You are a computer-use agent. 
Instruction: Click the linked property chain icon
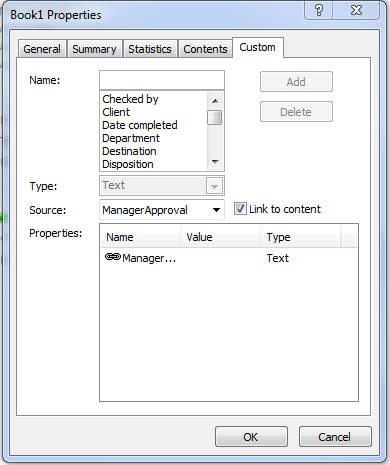click(113, 257)
